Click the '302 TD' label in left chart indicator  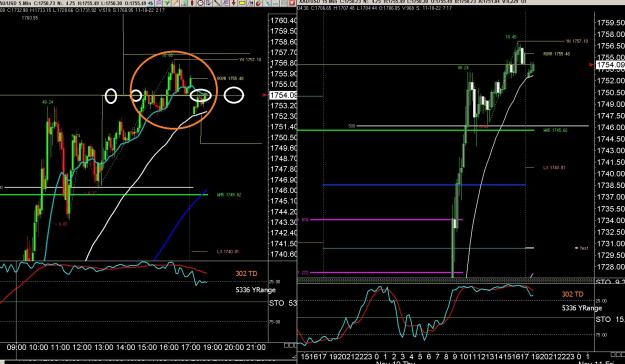coord(246,273)
